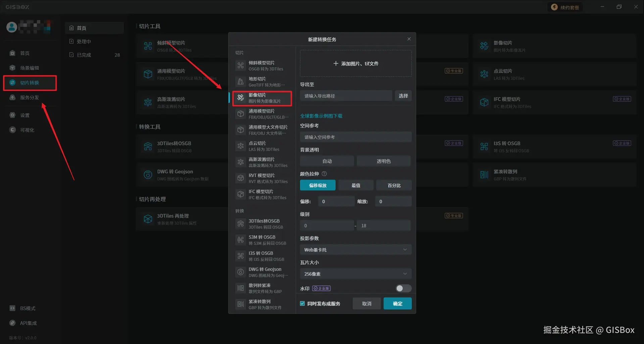
Task: Click the 偏移 offset value field
Action: (336, 202)
